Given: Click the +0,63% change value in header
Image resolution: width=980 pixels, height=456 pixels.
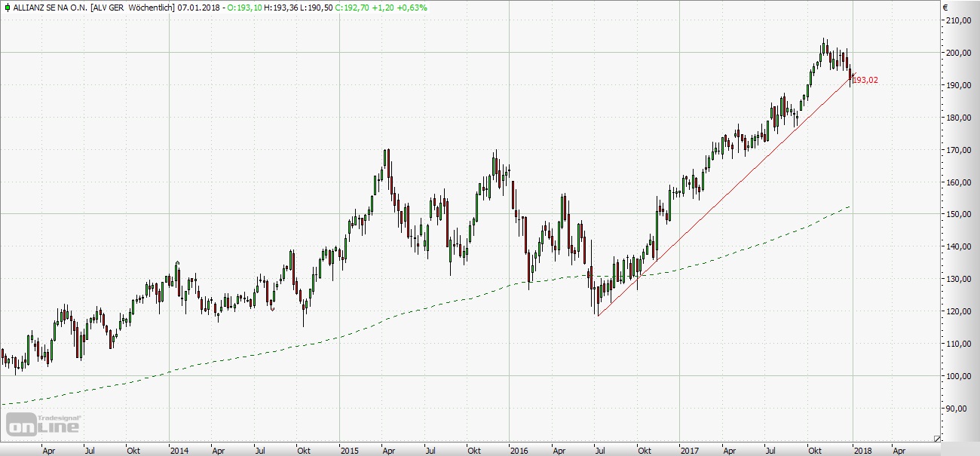Looking at the screenshot, I should 412,8.
